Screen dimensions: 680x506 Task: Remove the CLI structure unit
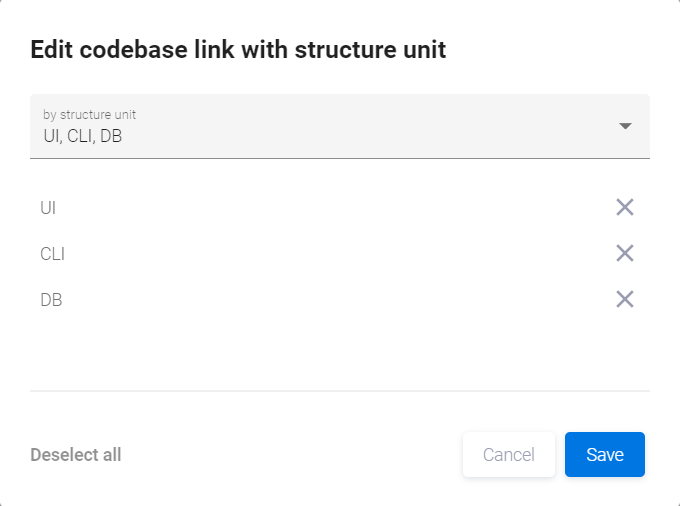coord(625,253)
